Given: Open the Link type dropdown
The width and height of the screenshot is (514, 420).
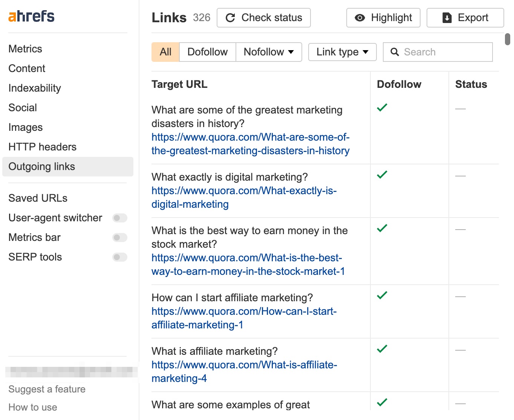Looking at the screenshot, I should pyautogui.click(x=341, y=52).
